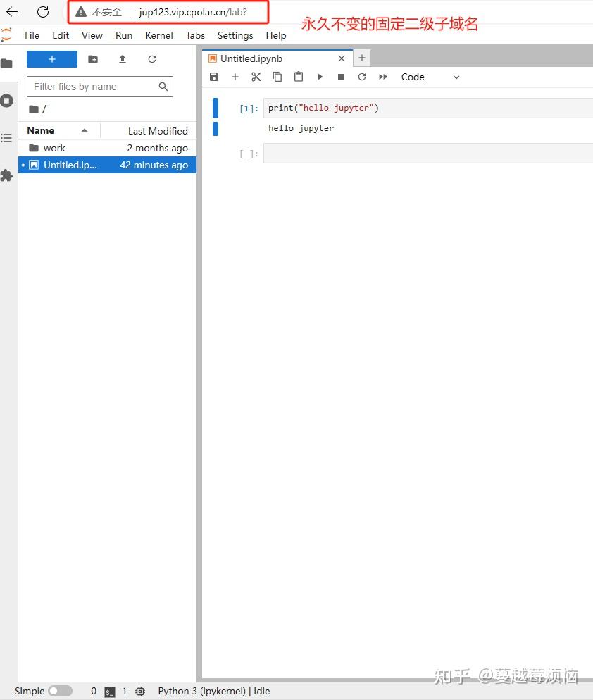The width and height of the screenshot is (593, 700).
Task: Collapse the hello jupyter output via blue bar
Action: point(216,129)
